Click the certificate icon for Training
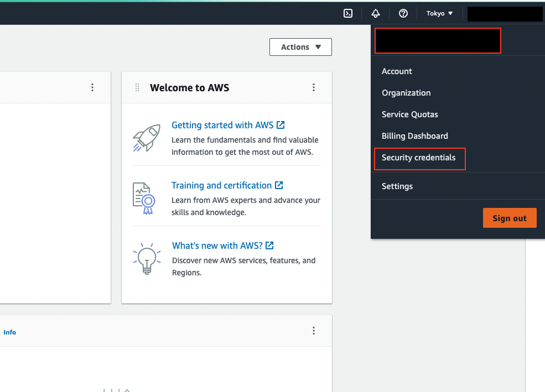 pyautogui.click(x=144, y=198)
